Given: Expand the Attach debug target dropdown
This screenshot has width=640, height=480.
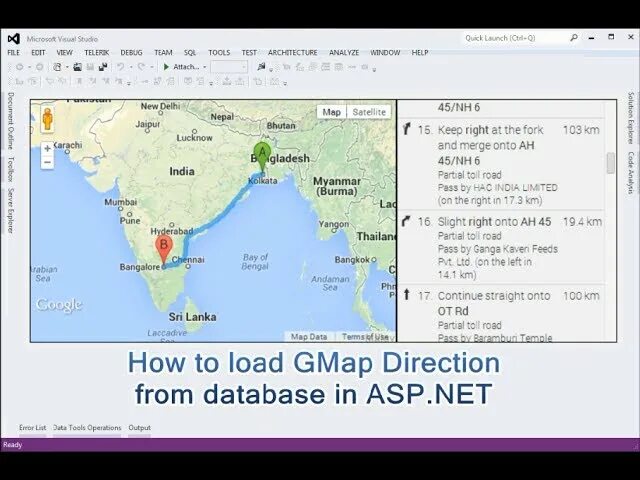Looking at the screenshot, I should [x=204, y=67].
